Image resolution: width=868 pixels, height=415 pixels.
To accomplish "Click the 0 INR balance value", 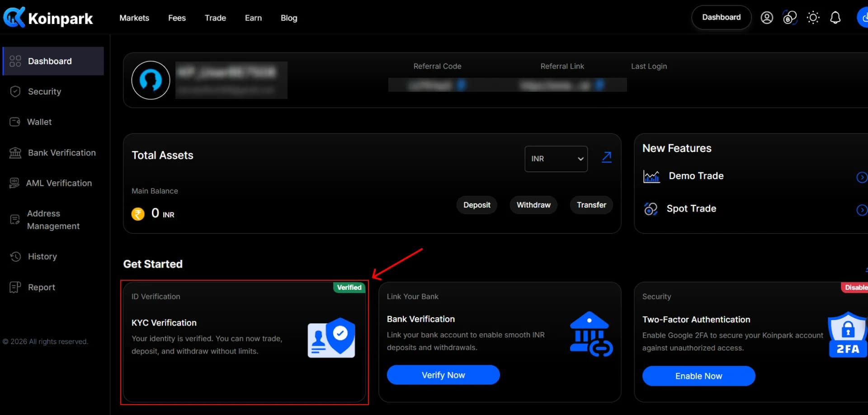I will pyautogui.click(x=163, y=213).
